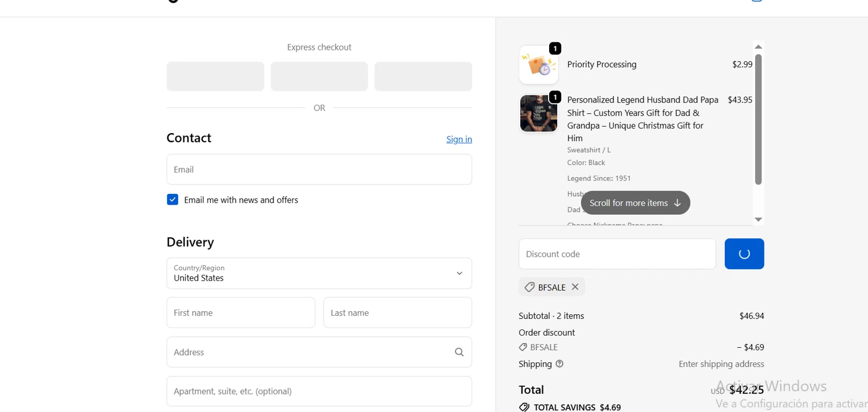Open the Country/Region dropdown
This screenshot has height=412, width=868.
point(319,273)
